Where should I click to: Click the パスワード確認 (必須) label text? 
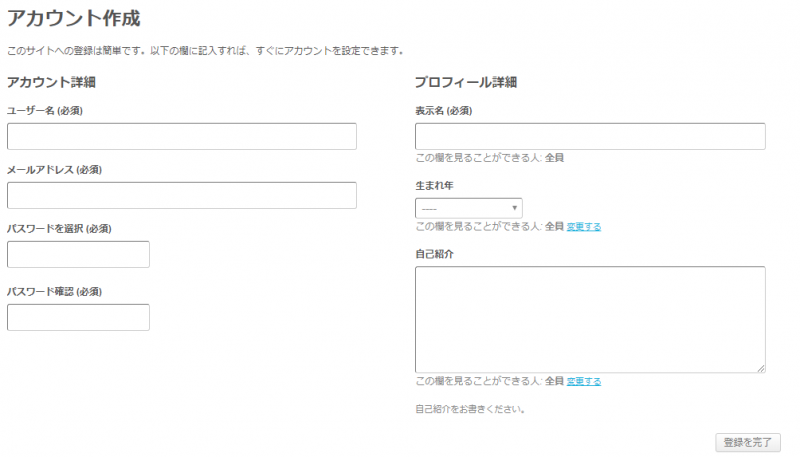pyautogui.click(x=54, y=291)
